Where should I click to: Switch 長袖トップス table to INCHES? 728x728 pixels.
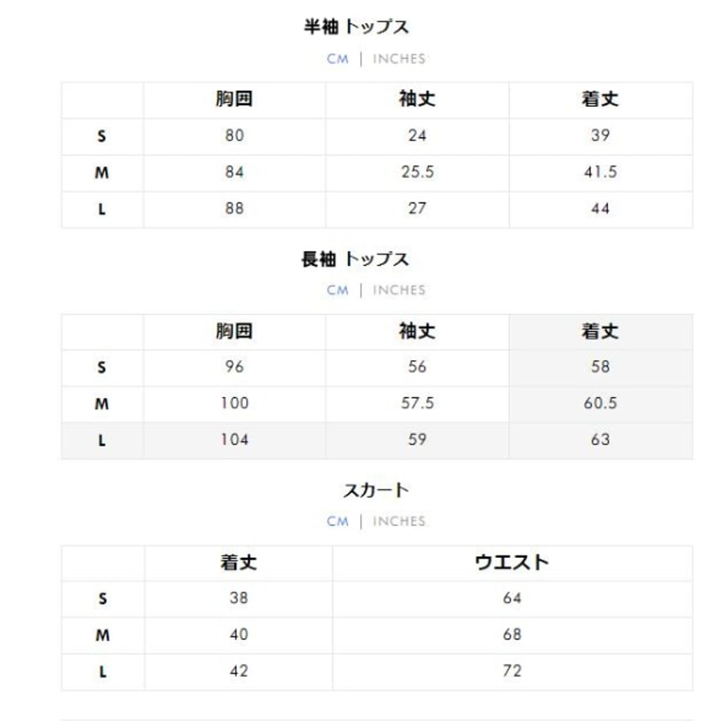coord(399,290)
